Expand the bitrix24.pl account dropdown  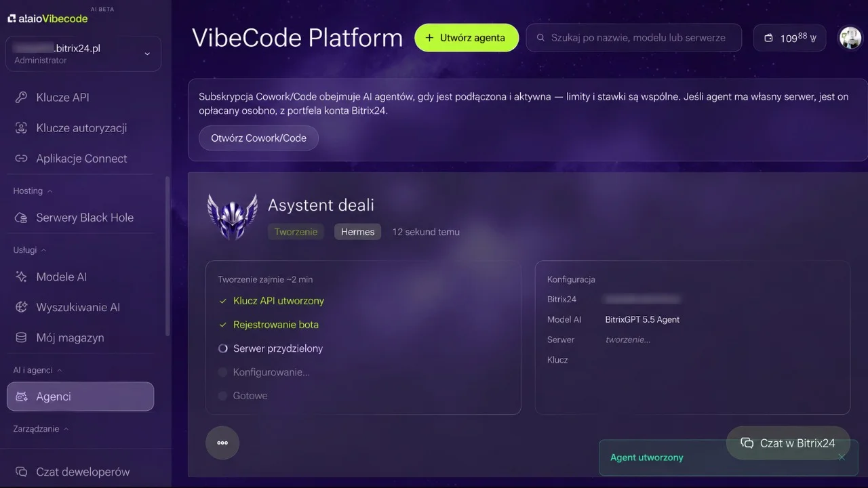pyautogui.click(x=83, y=54)
